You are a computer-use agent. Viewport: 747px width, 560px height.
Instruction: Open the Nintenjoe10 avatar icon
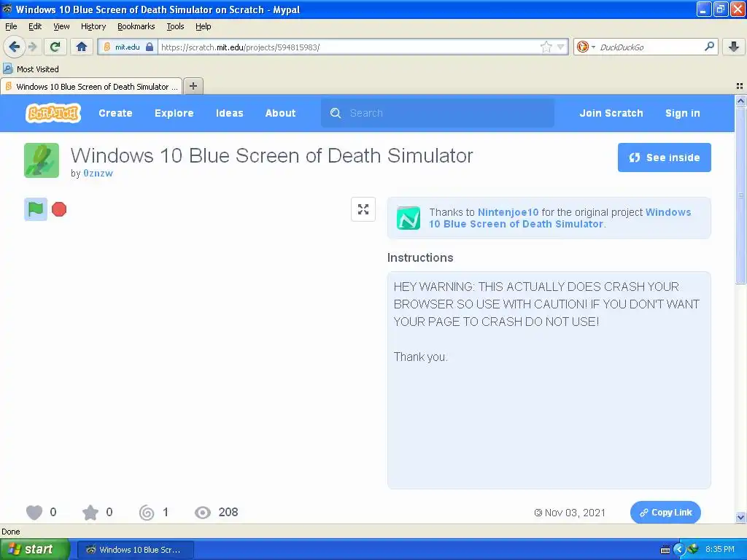click(x=409, y=218)
